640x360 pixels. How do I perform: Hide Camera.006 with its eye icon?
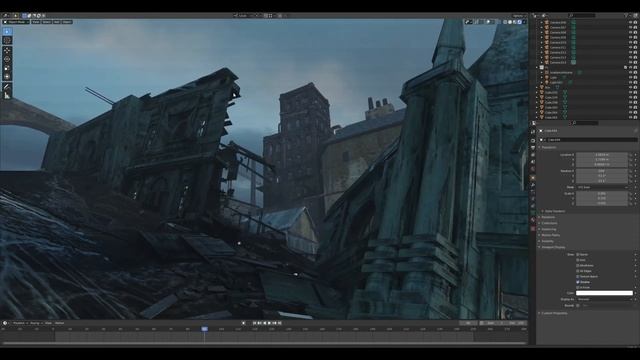631,22
